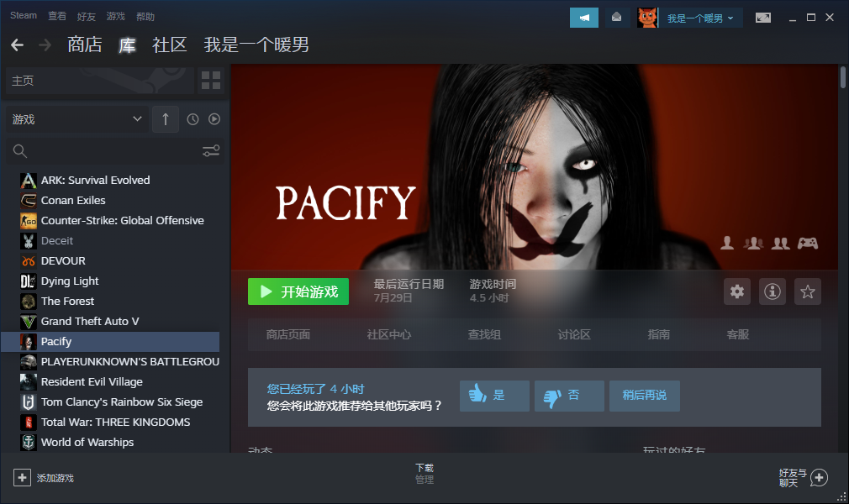Toggle ready-to-play filter icon

(x=214, y=119)
